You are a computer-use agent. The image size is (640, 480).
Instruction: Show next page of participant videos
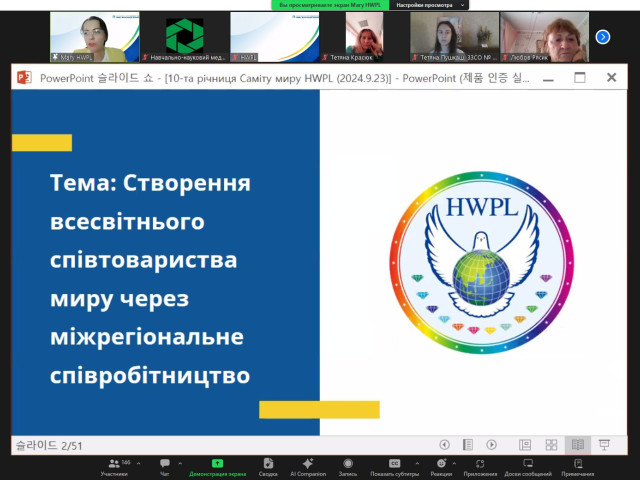click(x=603, y=37)
